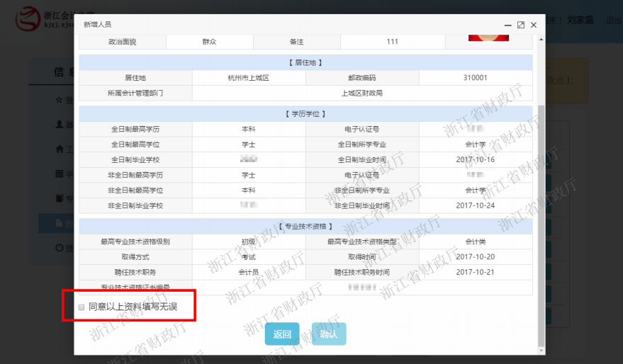Maximize the 新增人员 dialog window
This screenshot has width=623, height=364.
(521, 25)
